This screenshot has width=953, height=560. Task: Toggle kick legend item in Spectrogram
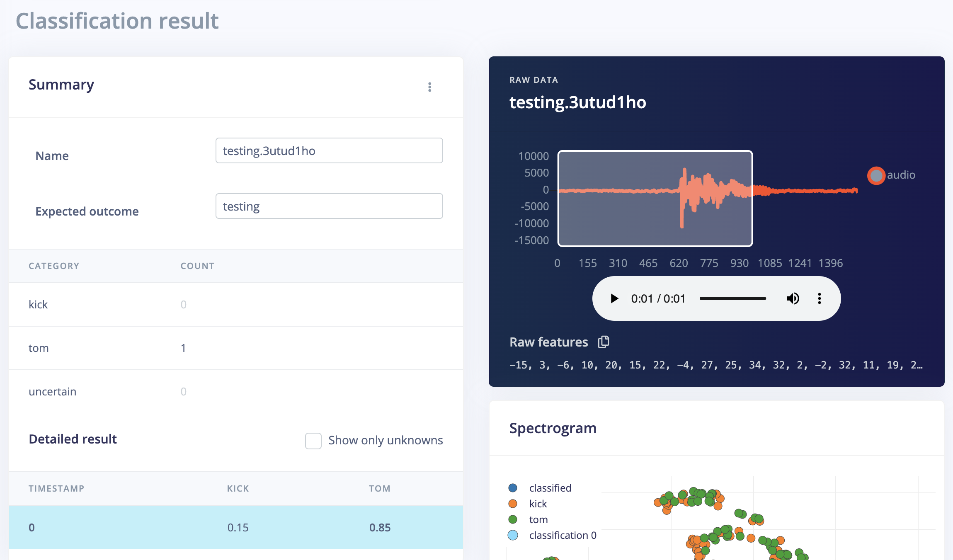tap(538, 504)
